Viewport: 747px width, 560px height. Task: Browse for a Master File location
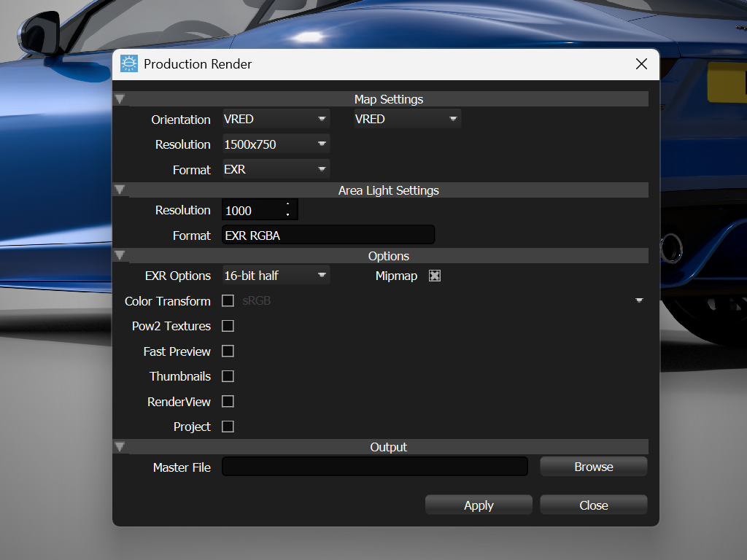593,466
